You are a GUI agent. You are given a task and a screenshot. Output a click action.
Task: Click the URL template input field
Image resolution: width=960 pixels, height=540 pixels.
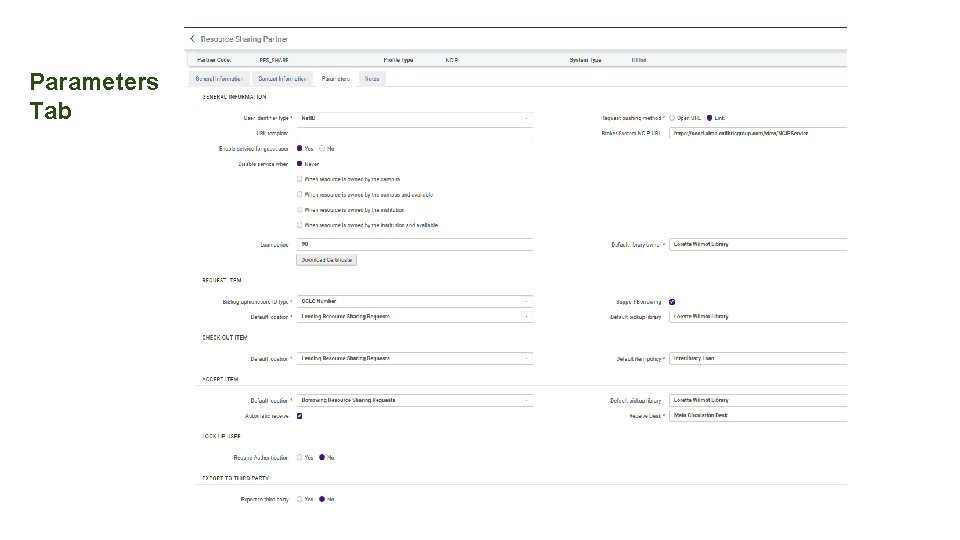point(414,133)
